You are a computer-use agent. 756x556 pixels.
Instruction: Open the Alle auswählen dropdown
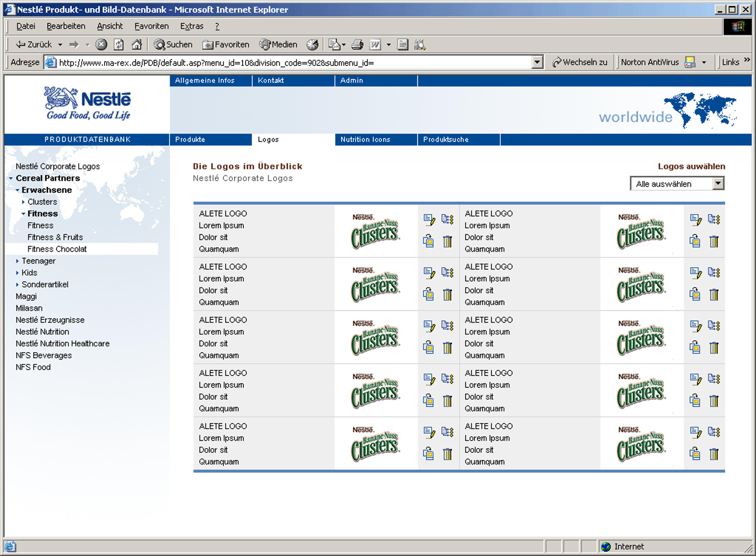pyautogui.click(x=677, y=184)
